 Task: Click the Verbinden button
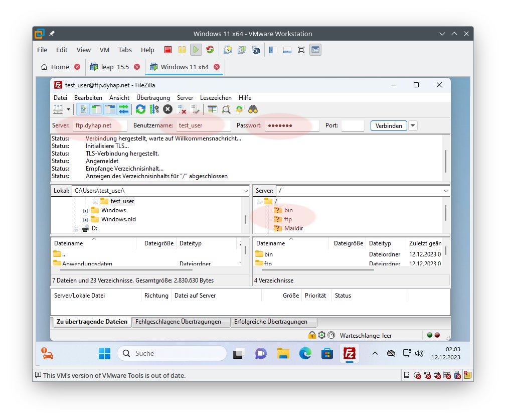(389, 125)
